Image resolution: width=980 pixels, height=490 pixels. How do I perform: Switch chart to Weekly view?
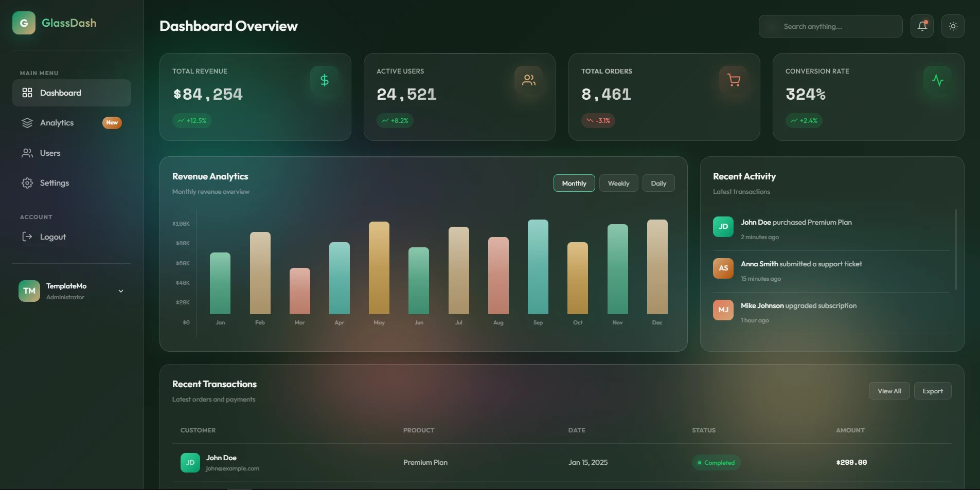618,183
